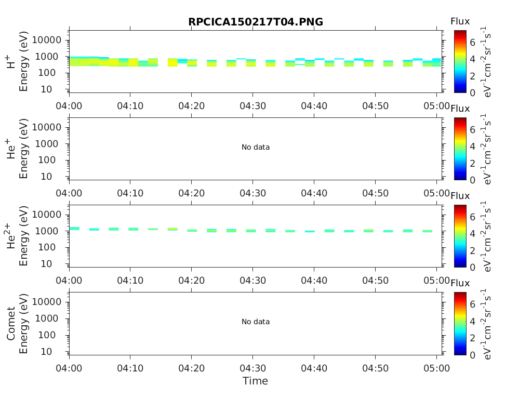Click the He2+ flux segment at 04:00
Image resolution: width=532 pixels, height=399 pixels.
tap(74, 229)
